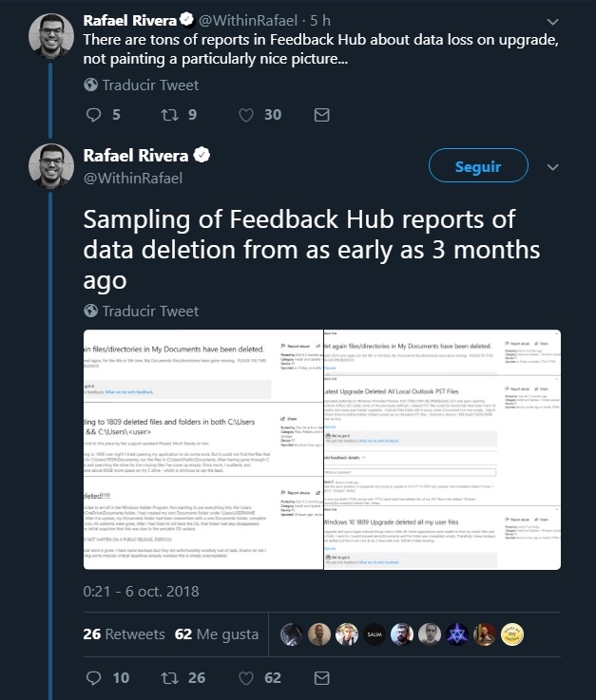Retweet the first tweet with 9 retweets

click(170, 115)
